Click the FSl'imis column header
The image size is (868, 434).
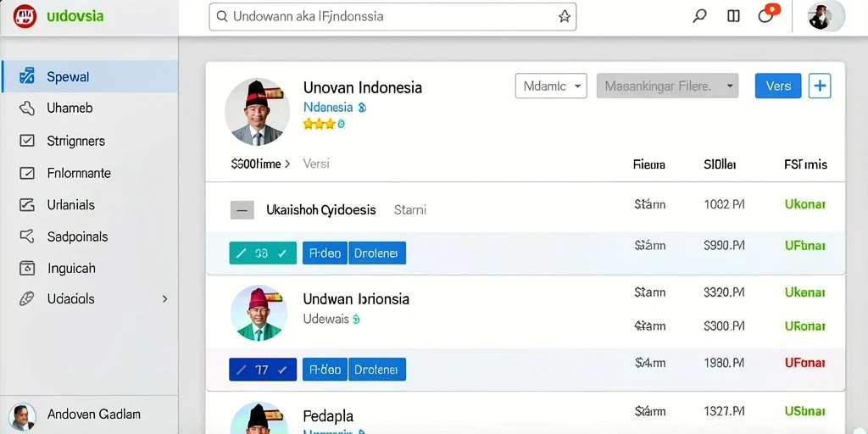[x=805, y=164]
